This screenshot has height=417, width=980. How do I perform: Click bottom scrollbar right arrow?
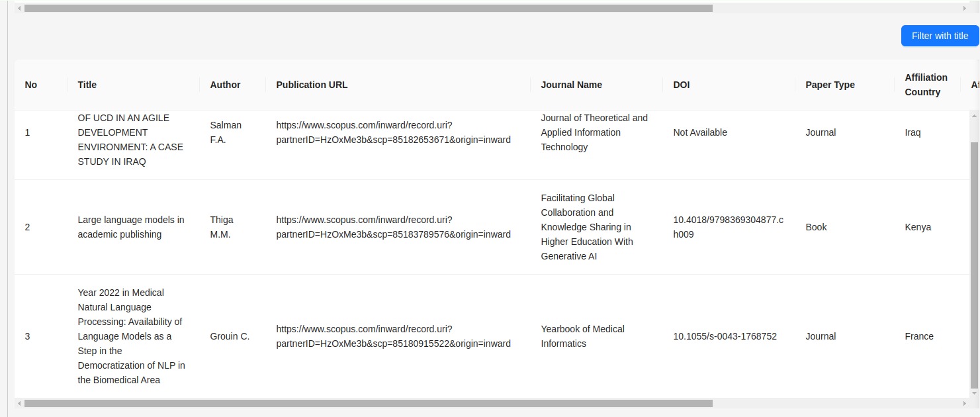[x=965, y=403]
